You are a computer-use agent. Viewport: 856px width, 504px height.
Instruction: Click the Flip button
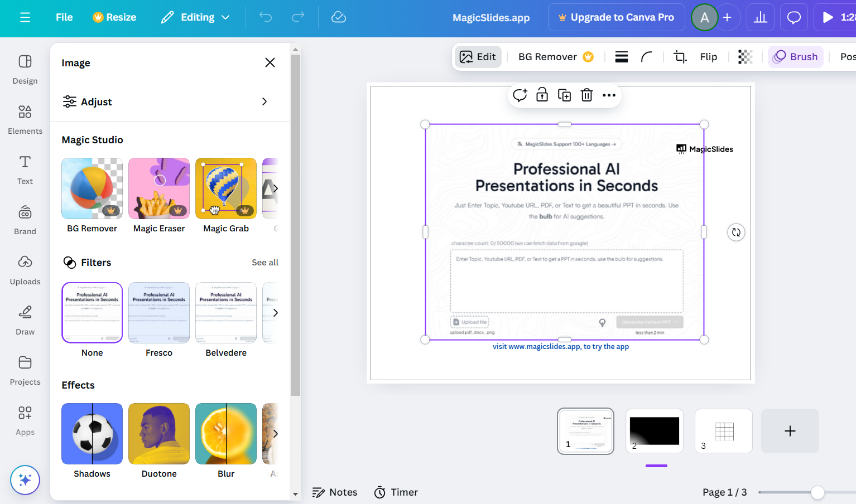click(709, 57)
